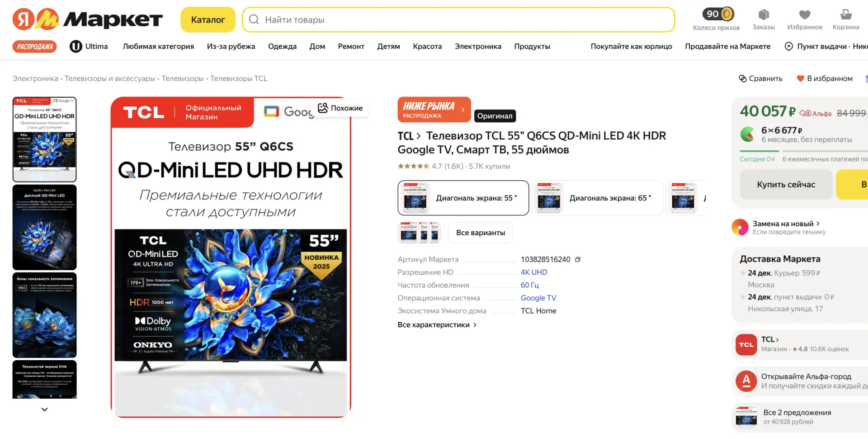Select the Зоны локального затемнения thumbnail
Screen dimensions: 868x439
(44, 315)
